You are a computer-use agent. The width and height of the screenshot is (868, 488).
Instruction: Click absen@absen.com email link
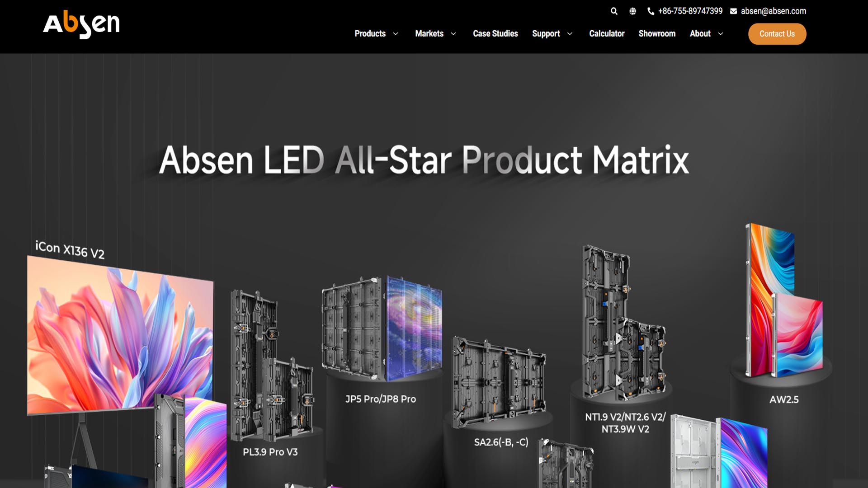pyautogui.click(x=774, y=11)
